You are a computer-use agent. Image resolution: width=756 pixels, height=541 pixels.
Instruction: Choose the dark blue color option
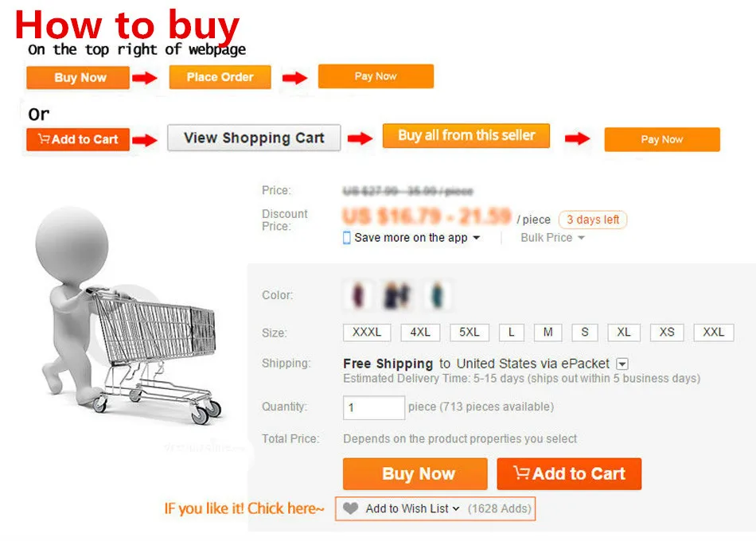tap(397, 295)
